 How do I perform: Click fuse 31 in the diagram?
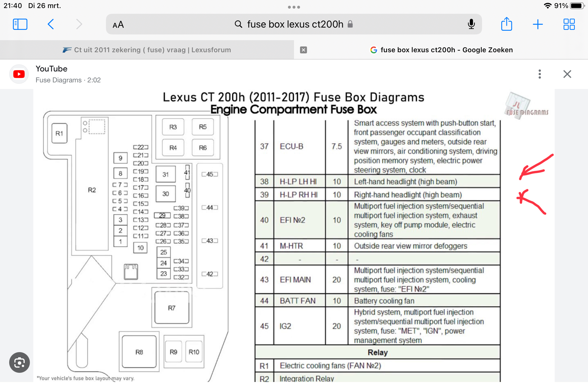pyautogui.click(x=166, y=174)
